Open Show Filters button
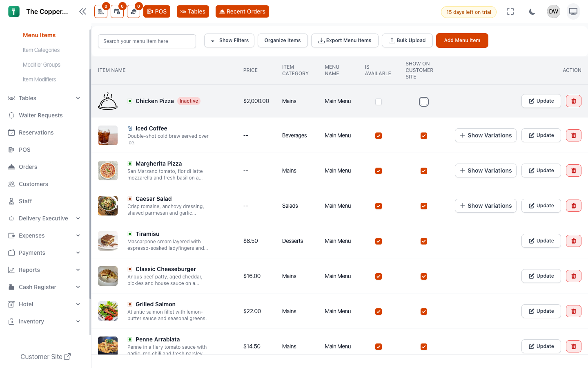Image resolution: width=588 pixels, height=368 pixels. coord(229,40)
